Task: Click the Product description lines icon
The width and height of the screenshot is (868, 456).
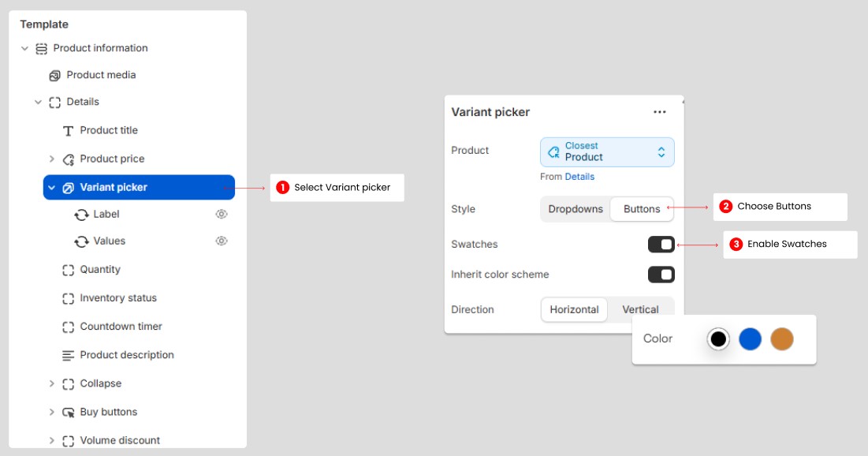Action: 68,356
